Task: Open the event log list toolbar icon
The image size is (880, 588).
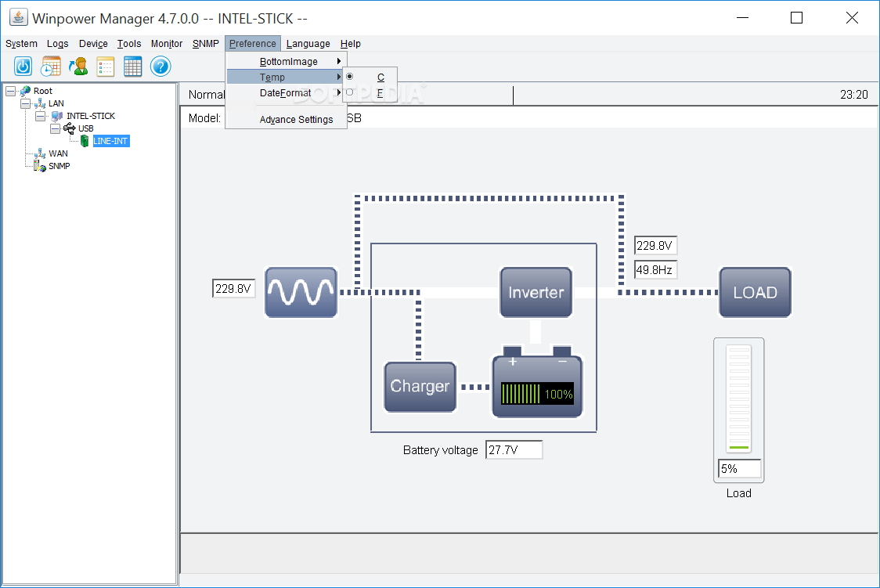Action: [106, 67]
